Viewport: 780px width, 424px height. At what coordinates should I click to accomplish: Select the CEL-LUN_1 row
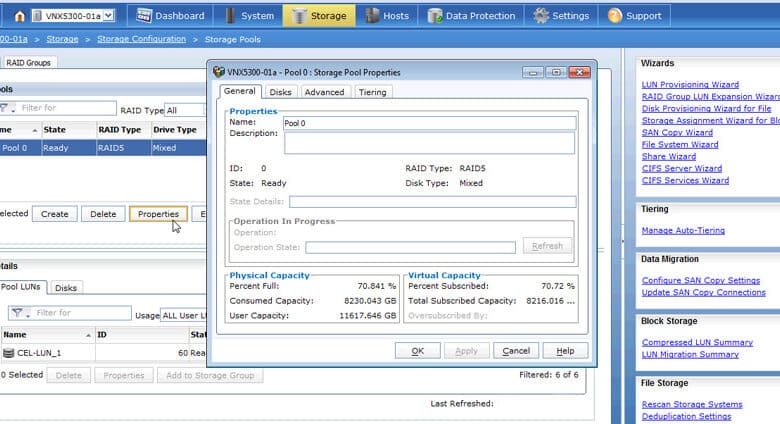[x=103, y=353]
